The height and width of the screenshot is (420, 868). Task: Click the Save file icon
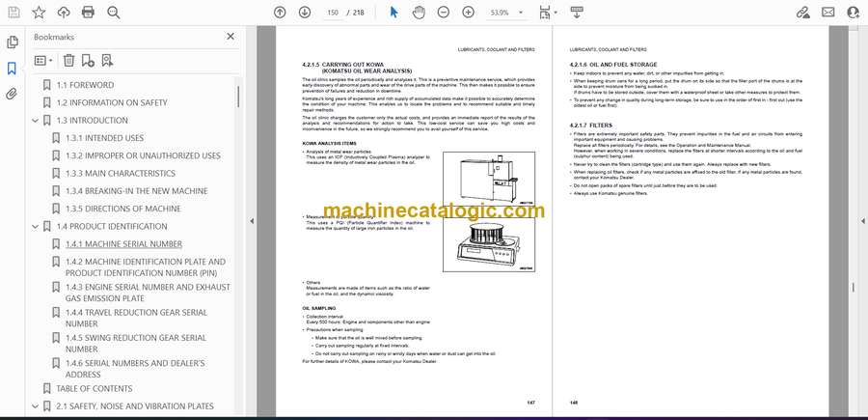[x=14, y=13]
